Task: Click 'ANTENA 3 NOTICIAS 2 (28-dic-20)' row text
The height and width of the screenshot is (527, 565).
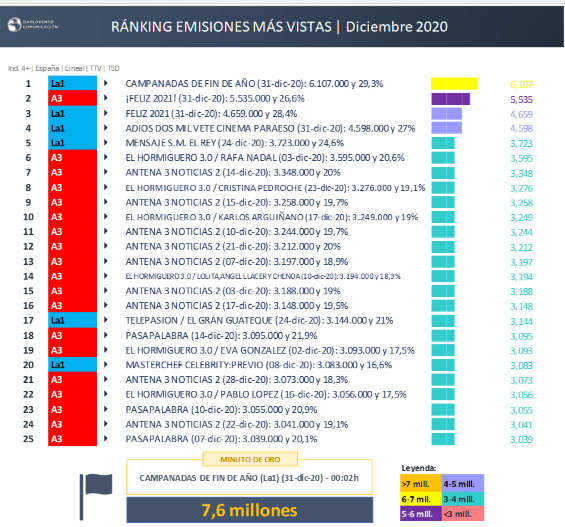Action: 237,380
